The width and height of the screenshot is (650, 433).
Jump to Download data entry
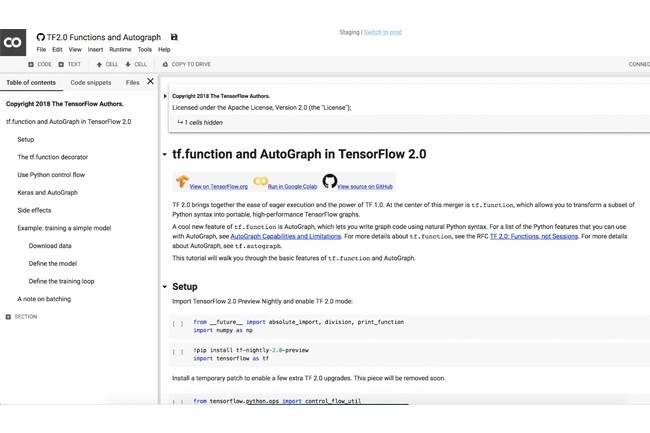pyautogui.click(x=50, y=246)
